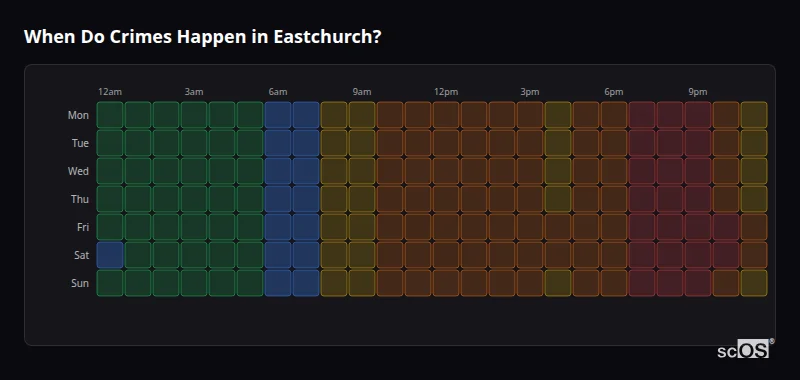Pick the Saturday 10pm red cell
The height and width of the screenshot is (380, 800).
tap(726, 255)
